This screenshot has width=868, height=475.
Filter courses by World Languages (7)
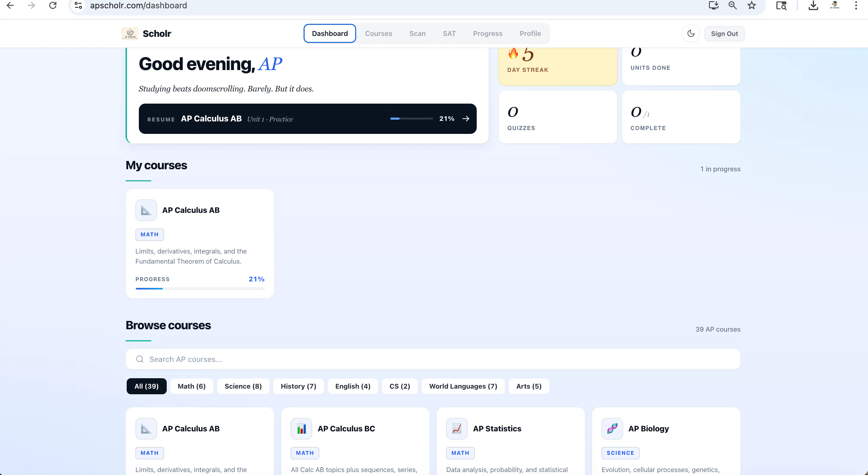pos(463,386)
